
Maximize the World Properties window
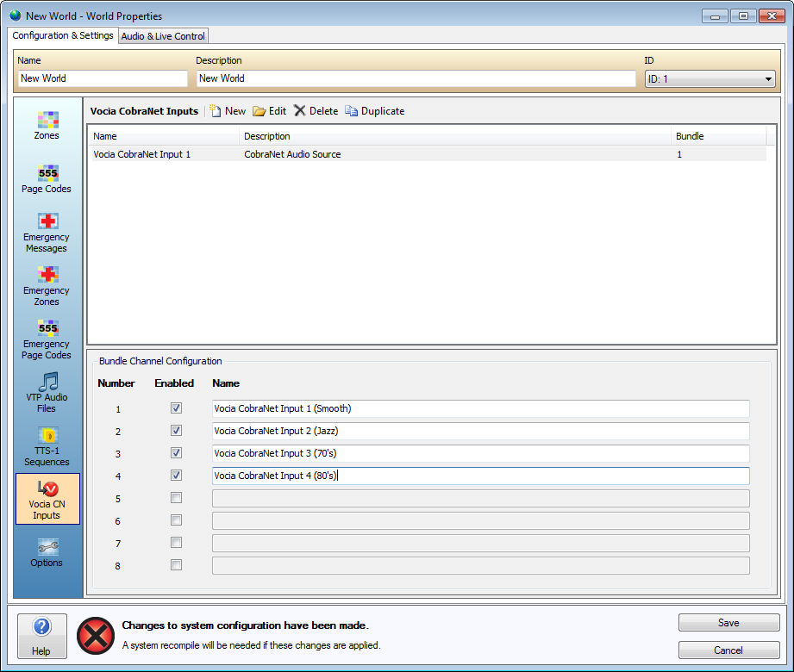pyautogui.click(x=743, y=16)
